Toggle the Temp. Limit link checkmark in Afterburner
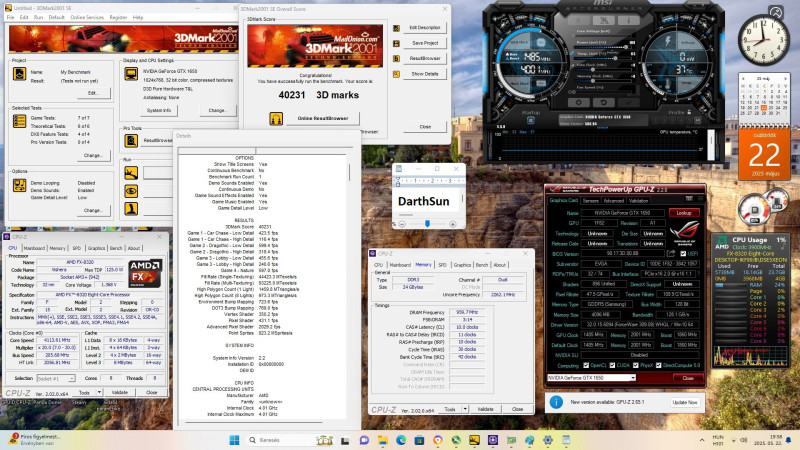800x450 pixels. pyautogui.click(x=573, y=53)
